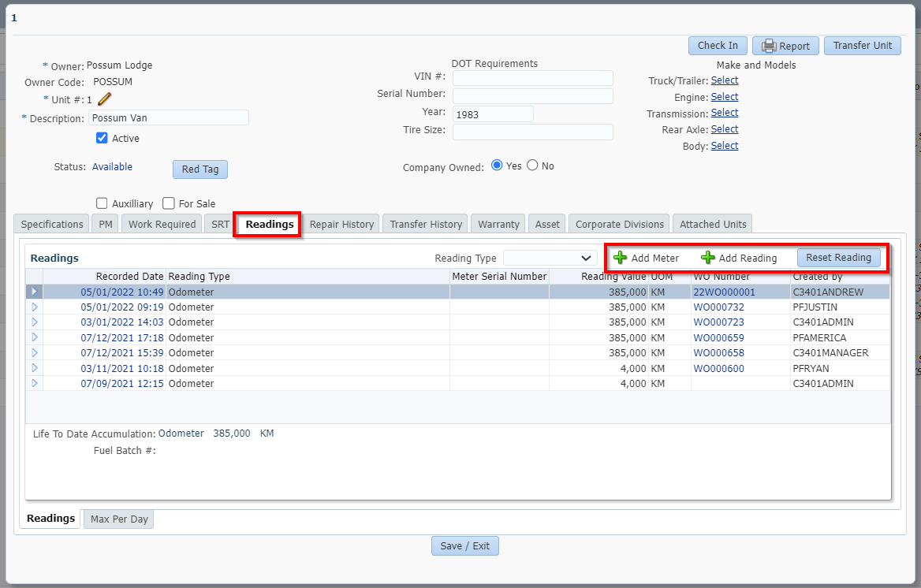This screenshot has height=588, width=921.
Task: Click the Reading Type column header
Action: coord(199,276)
